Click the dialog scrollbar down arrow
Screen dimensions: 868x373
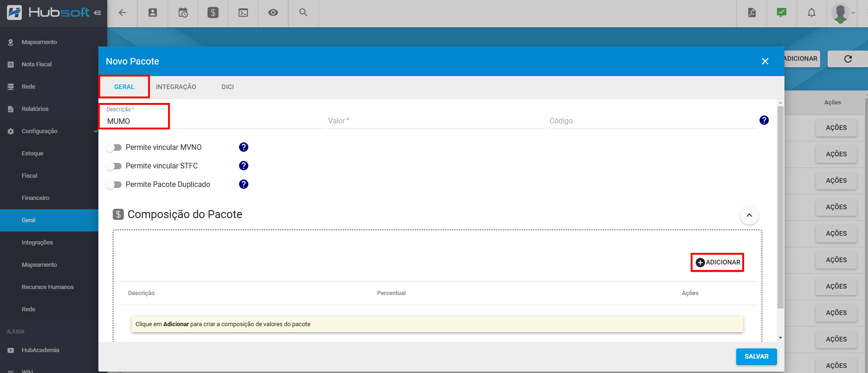tap(780, 338)
